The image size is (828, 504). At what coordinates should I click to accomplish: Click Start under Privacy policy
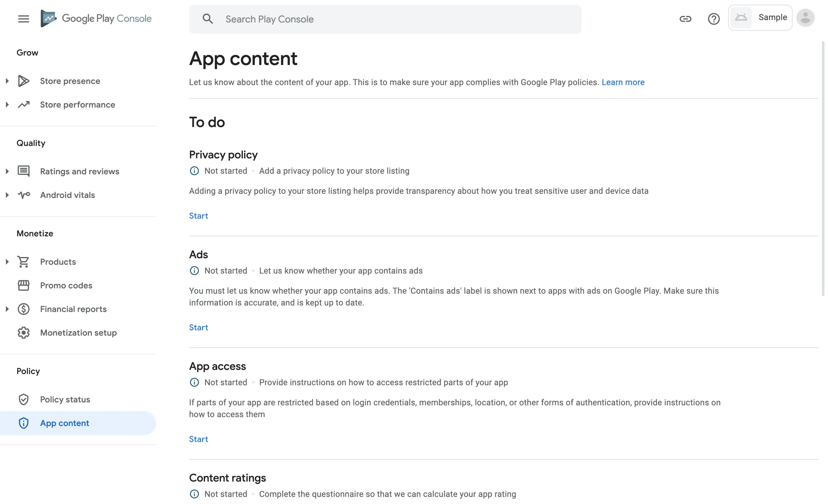pos(198,216)
